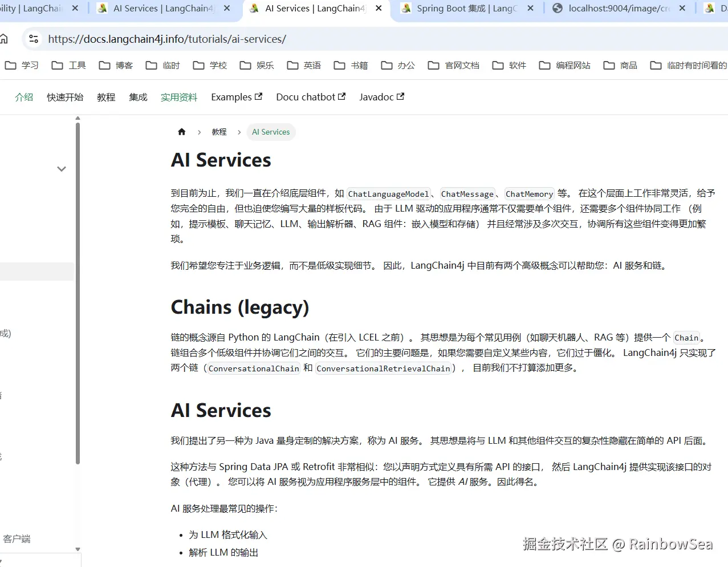Open the 商品 bookmark folder

tap(620, 66)
